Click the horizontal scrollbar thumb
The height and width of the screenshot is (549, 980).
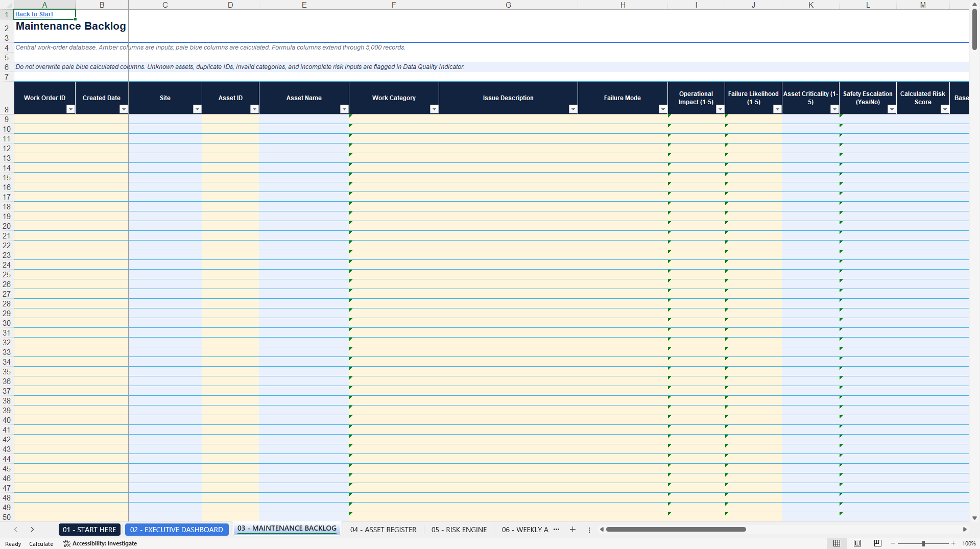tap(676, 530)
